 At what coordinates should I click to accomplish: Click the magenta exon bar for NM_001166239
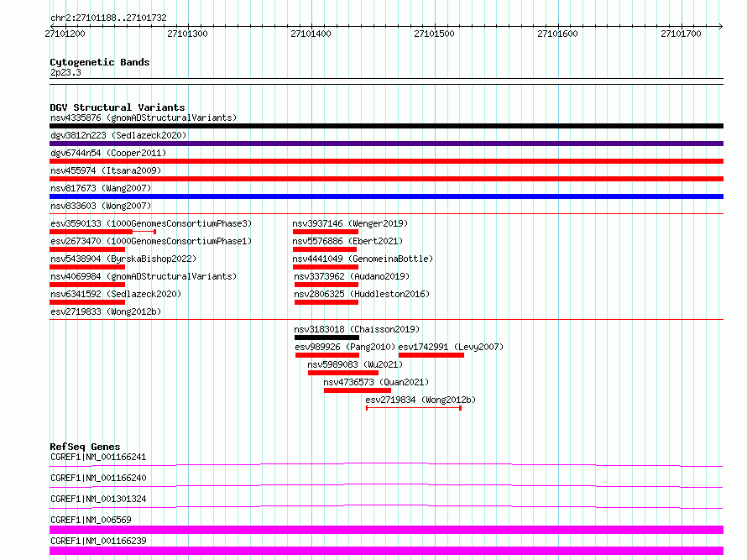click(386, 551)
